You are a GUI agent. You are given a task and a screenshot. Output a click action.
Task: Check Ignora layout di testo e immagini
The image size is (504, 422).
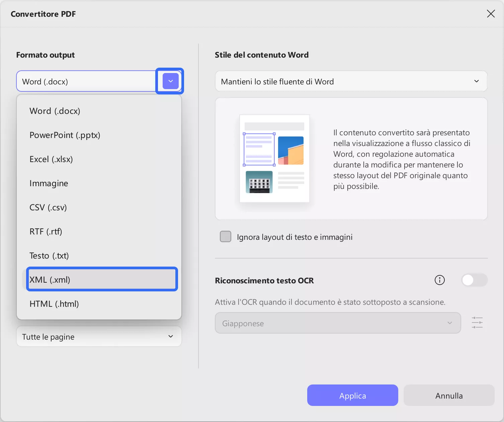(x=225, y=236)
